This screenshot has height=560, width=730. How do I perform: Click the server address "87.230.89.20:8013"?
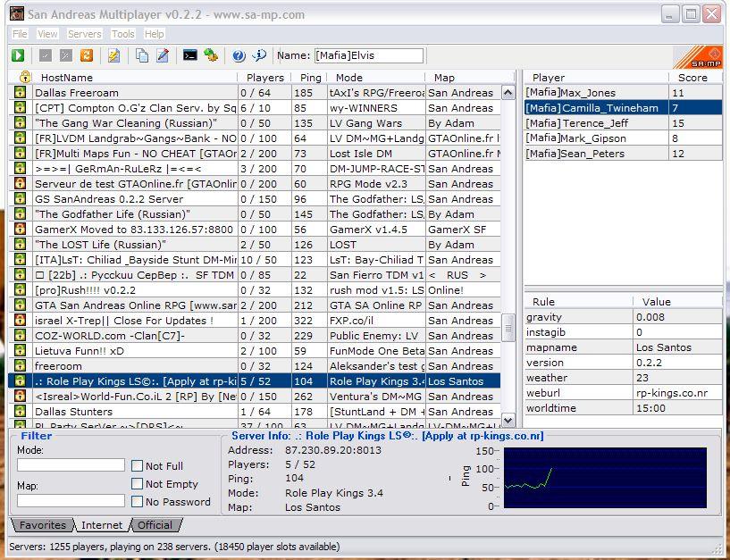[333, 450]
